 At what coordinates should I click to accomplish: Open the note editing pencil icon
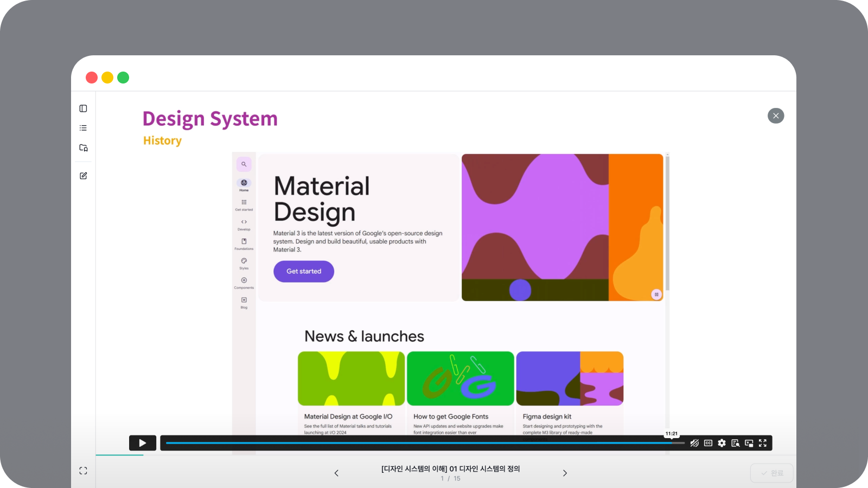point(83,176)
